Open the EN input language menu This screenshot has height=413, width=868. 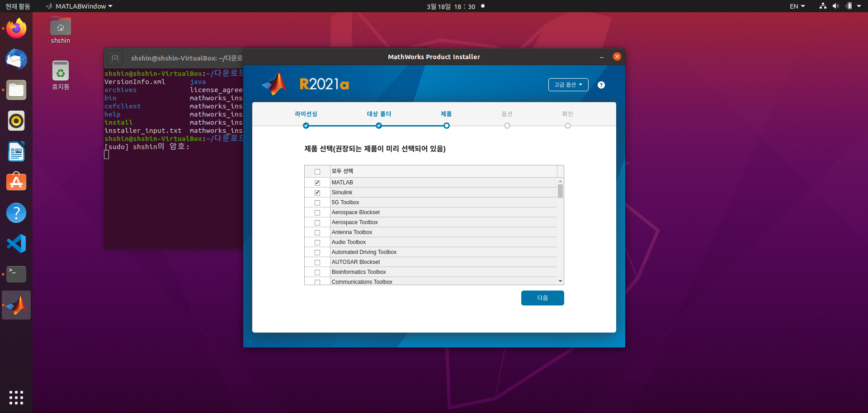click(x=797, y=6)
